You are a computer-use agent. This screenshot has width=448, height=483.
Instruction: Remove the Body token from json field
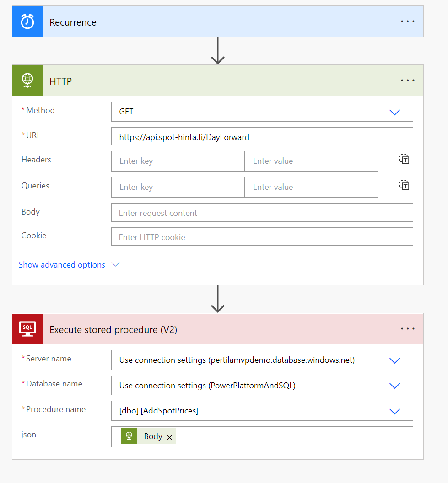(170, 437)
